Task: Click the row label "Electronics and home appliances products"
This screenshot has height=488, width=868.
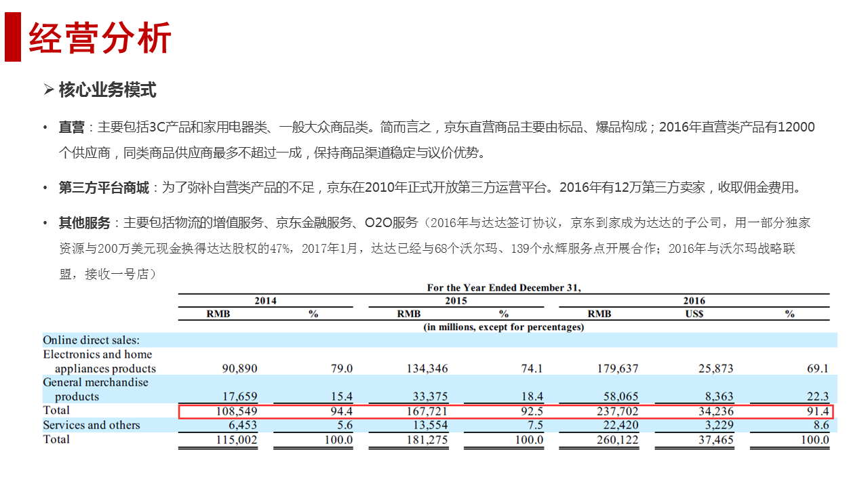Action: [100, 361]
